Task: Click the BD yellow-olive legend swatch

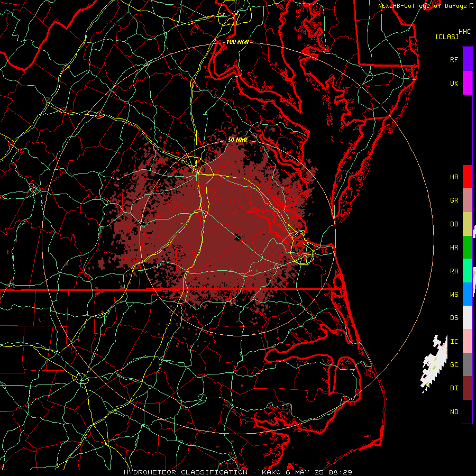Action: [467, 224]
